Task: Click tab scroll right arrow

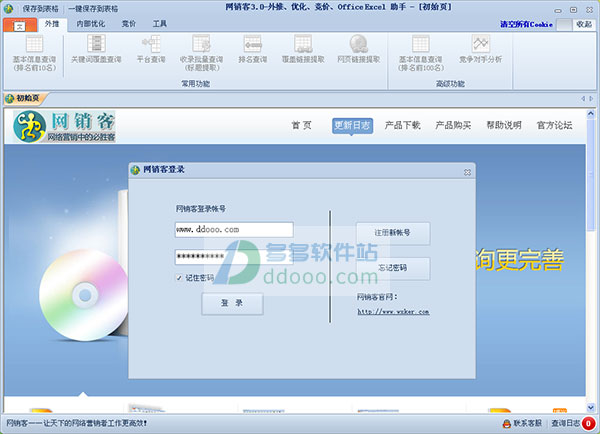Action: pyautogui.click(x=591, y=99)
